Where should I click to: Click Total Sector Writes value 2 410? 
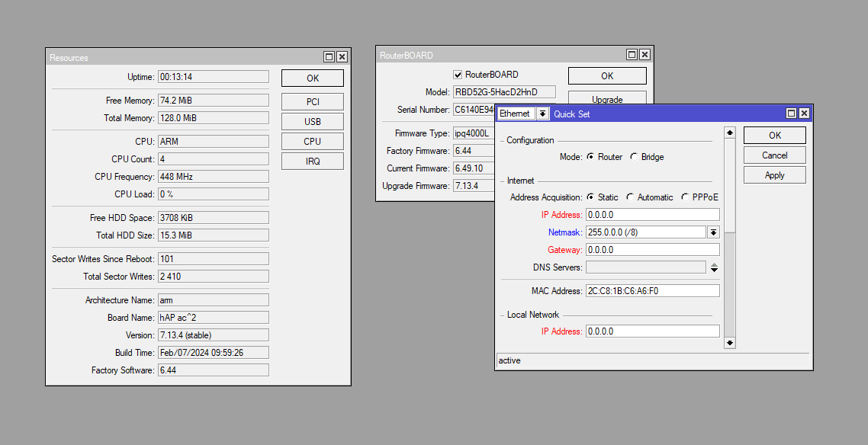click(x=213, y=277)
